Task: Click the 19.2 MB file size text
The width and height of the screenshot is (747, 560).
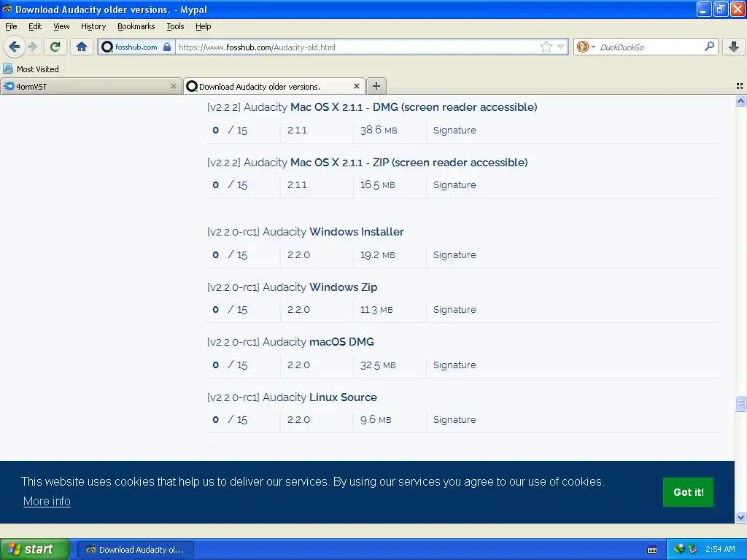Action: point(377,254)
